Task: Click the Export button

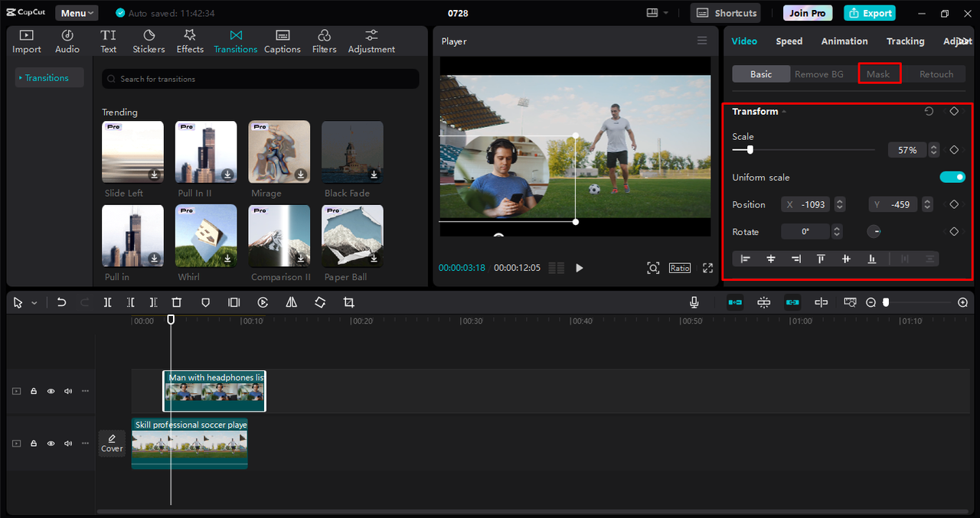Action: tap(870, 13)
